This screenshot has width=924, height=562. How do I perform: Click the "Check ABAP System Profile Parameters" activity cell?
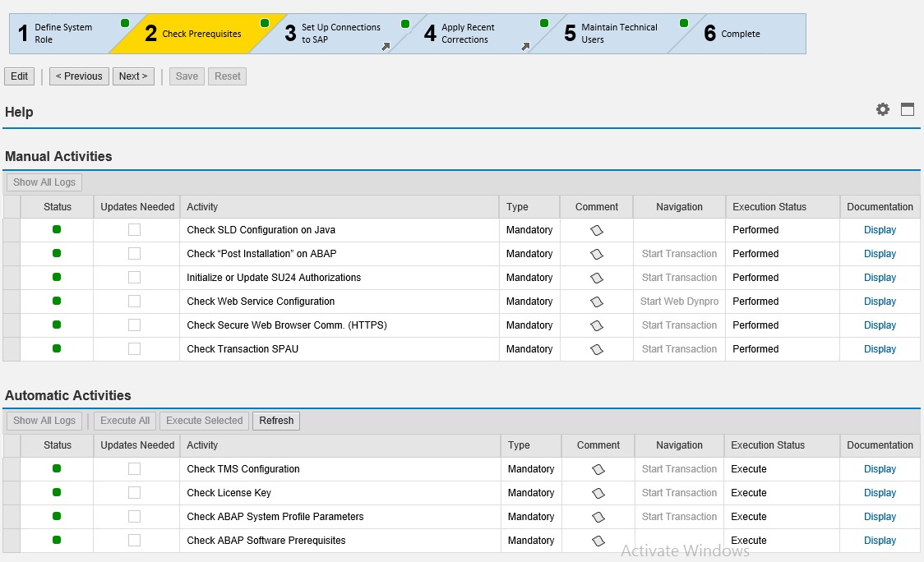click(340, 517)
